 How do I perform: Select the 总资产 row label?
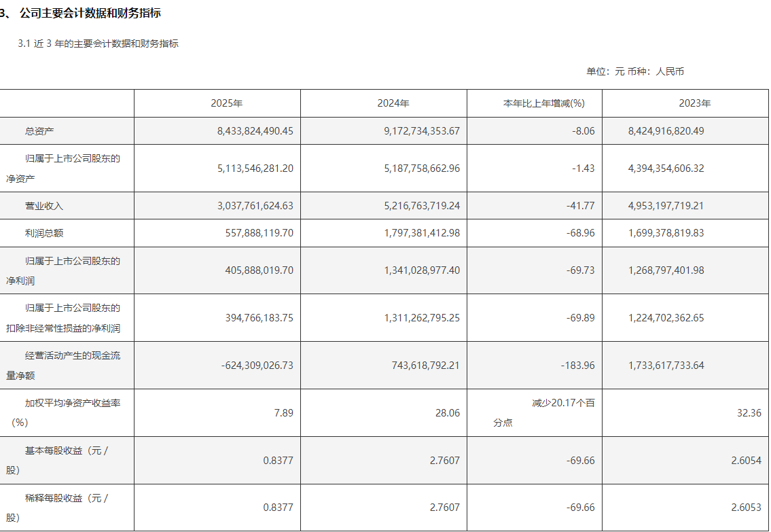(x=39, y=131)
